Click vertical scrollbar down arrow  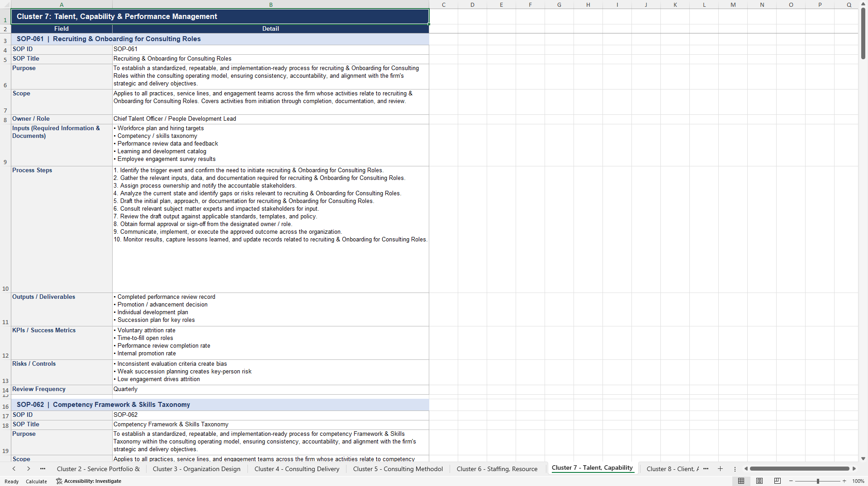coord(863,458)
